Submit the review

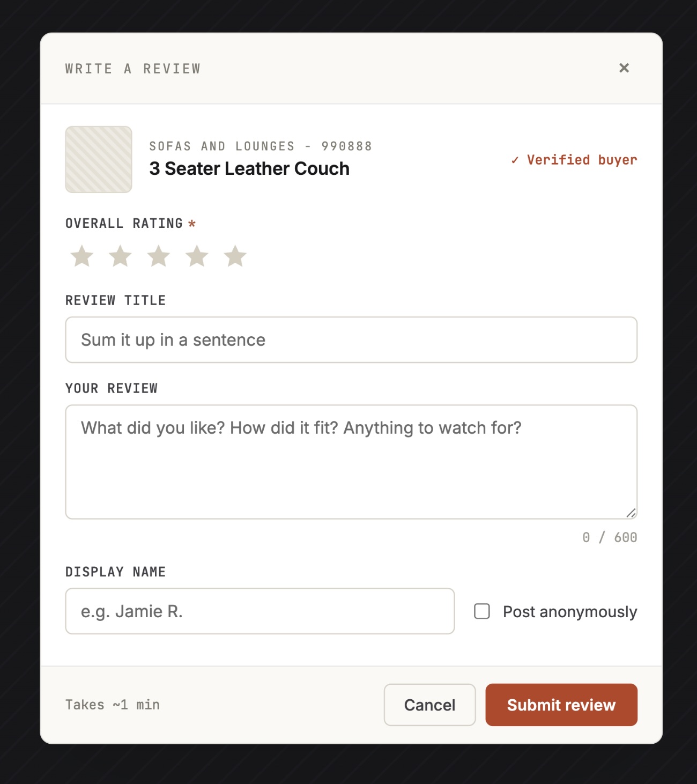click(x=561, y=705)
